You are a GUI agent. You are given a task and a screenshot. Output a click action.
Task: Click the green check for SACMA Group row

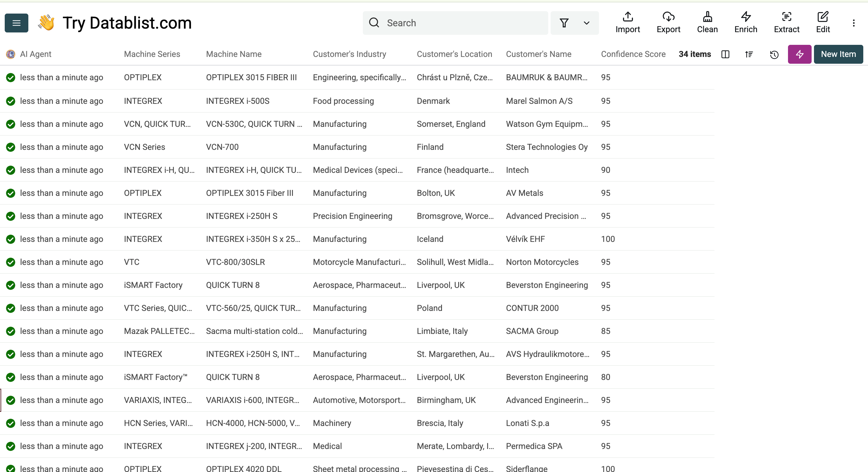[10, 331]
